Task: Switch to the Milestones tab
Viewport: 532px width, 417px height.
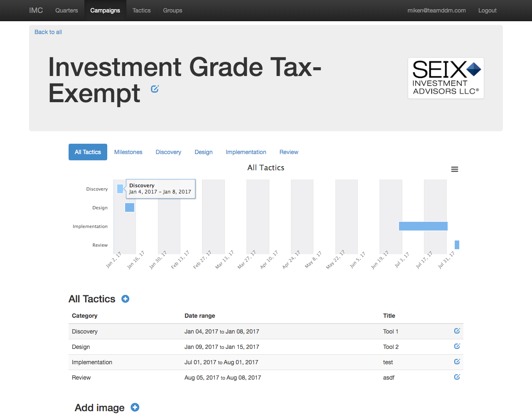Action: [x=128, y=152]
